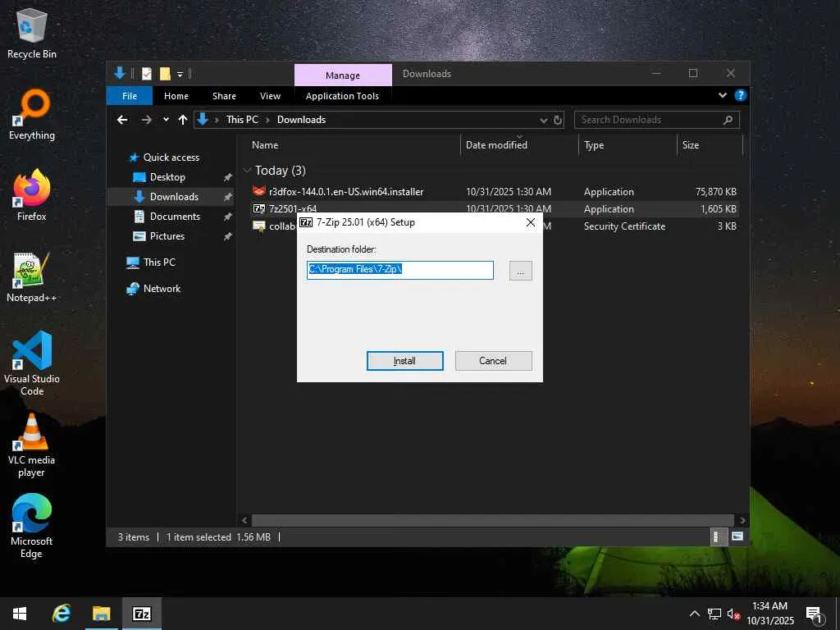Switch to the View ribbon tab
Image resolution: width=840 pixels, height=630 pixels.
(x=270, y=96)
